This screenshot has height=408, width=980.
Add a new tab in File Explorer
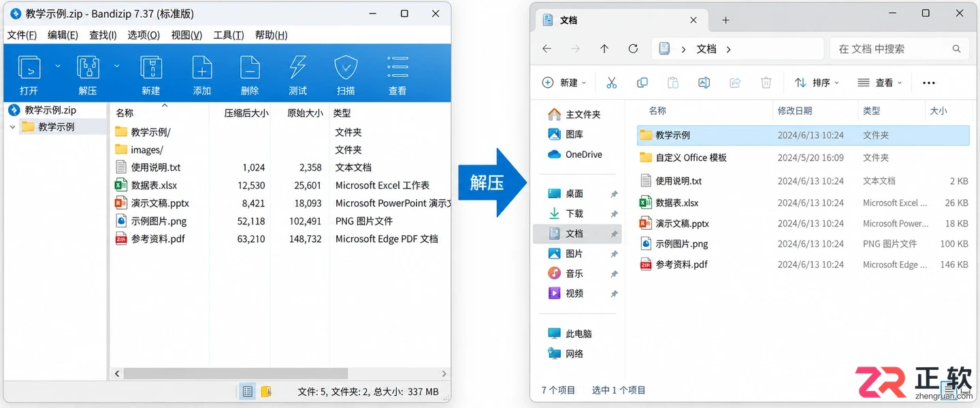click(725, 20)
